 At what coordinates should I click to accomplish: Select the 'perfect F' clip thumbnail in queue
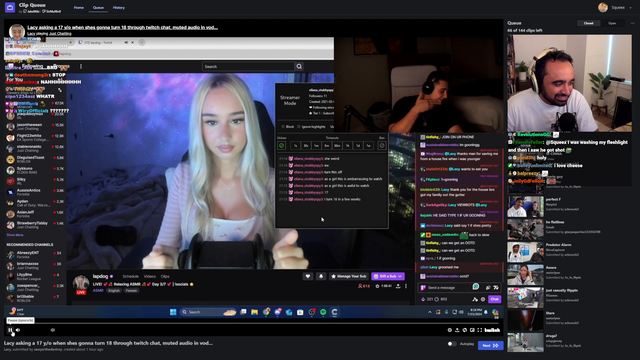[525, 206]
